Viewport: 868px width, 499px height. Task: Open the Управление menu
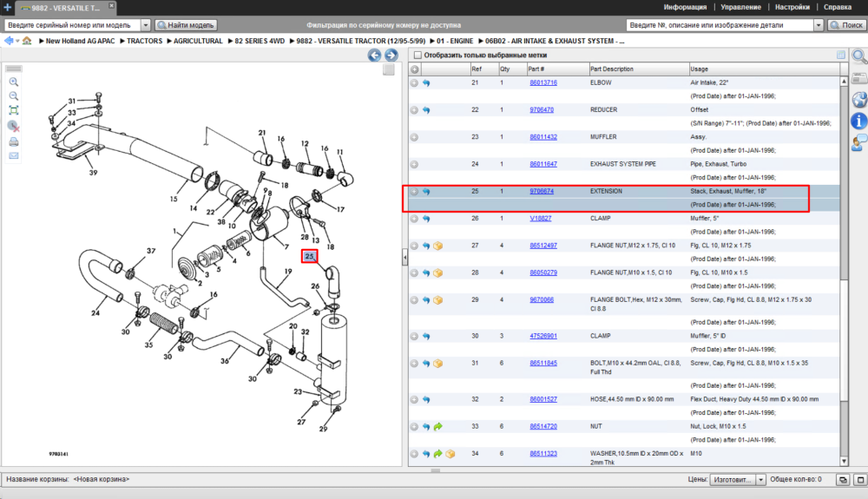pyautogui.click(x=740, y=7)
